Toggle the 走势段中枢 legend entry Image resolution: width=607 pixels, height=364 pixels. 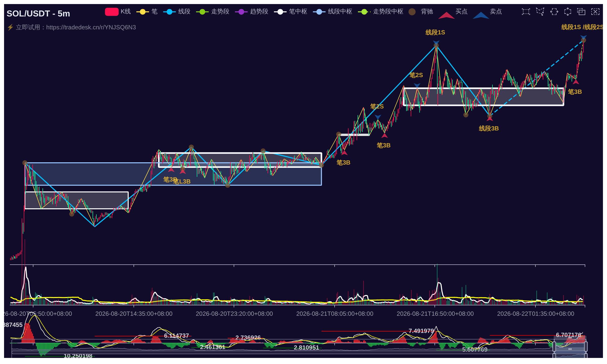click(381, 12)
